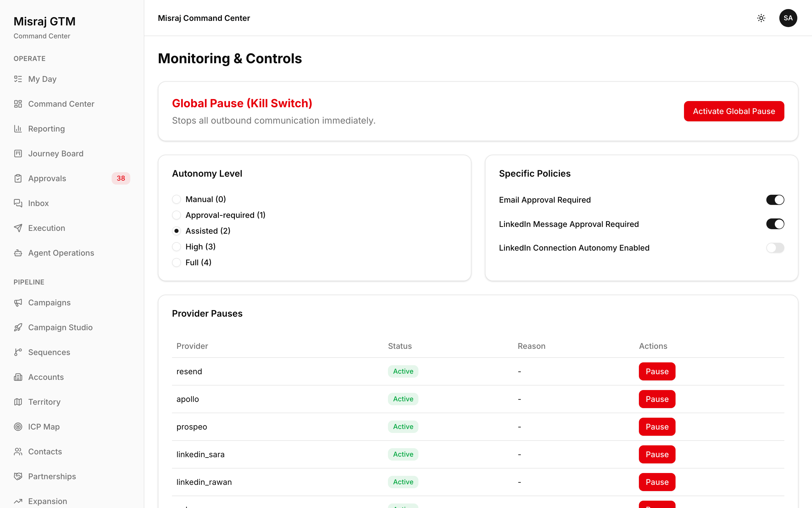Navigate to Agent Operations
This screenshot has width=812, height=508.
coord(72,253)
